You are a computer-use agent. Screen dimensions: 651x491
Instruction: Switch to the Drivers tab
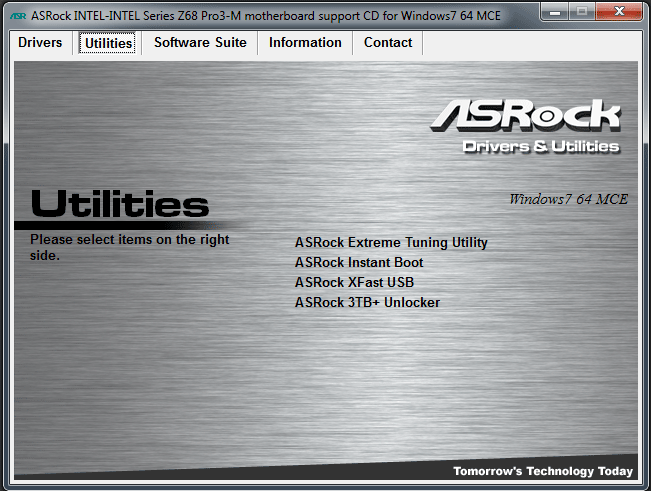pyautogui.click(x=40, y=42)
